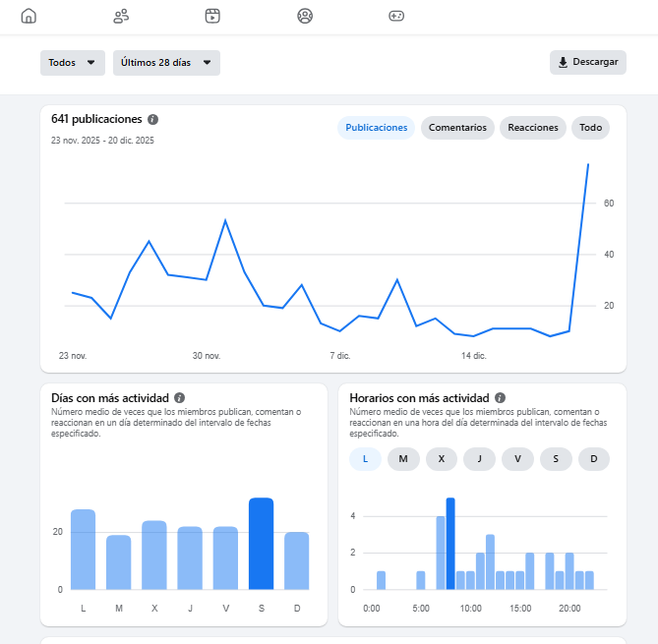Show the Todo chart view
Viewport: 658px width, 644px height.
pos(590,128)
